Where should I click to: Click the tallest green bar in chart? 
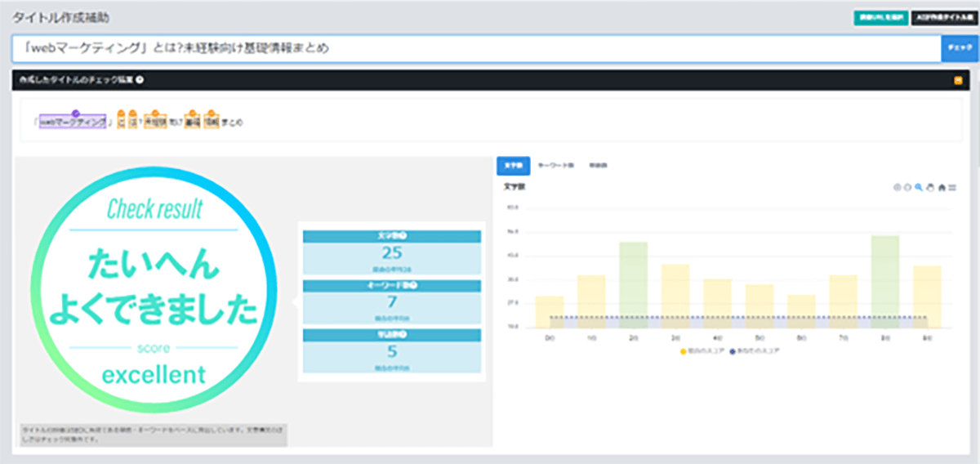884,281
